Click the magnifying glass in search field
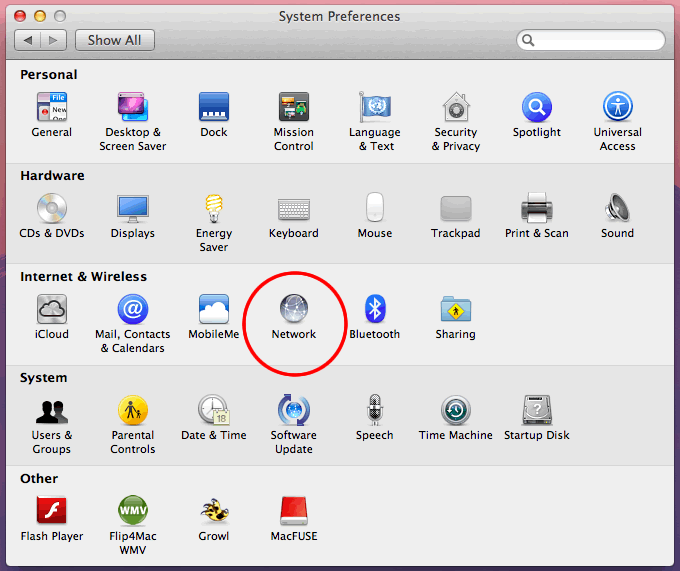Image resolution: width=680 pixels, height=571 pixels. coord(528,40)
